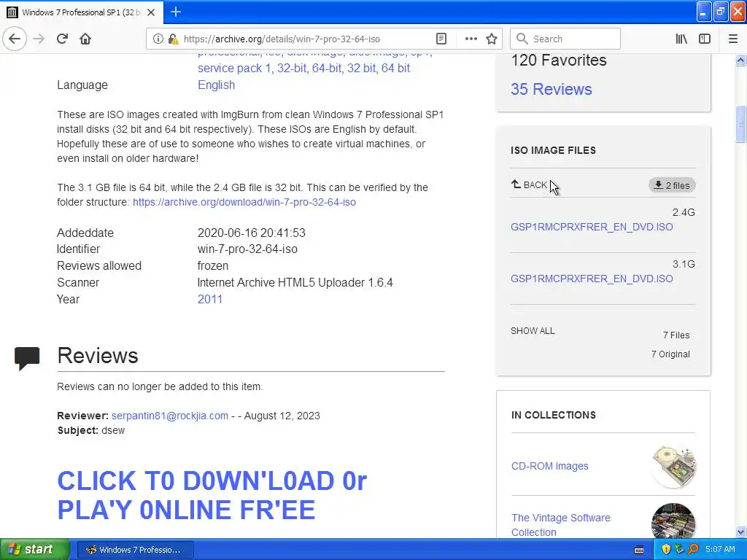
Task: Open the '32 bit' topic link
Action: tap(361, 68)
